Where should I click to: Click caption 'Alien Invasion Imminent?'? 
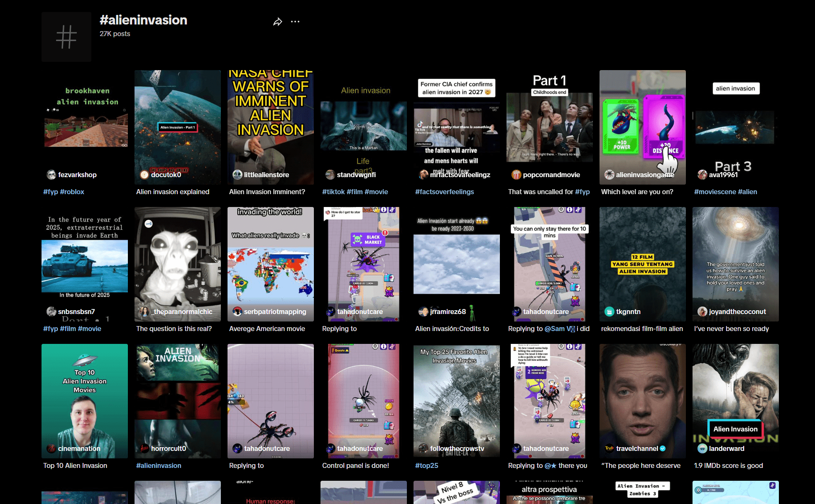click(x=267, y=192)
